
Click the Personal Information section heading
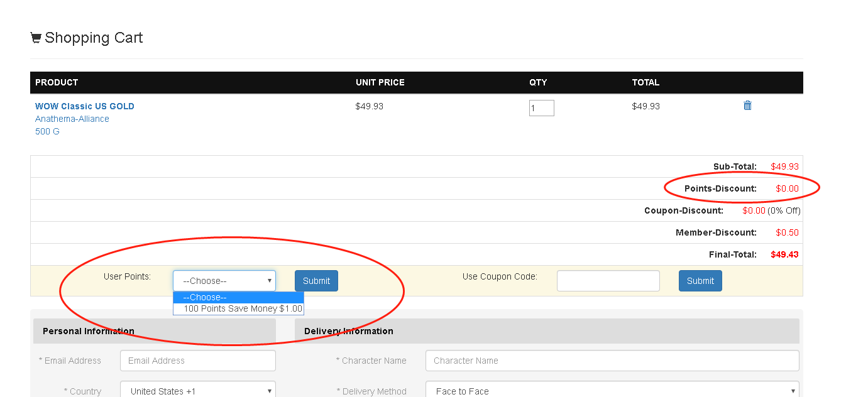pos(89,331)
